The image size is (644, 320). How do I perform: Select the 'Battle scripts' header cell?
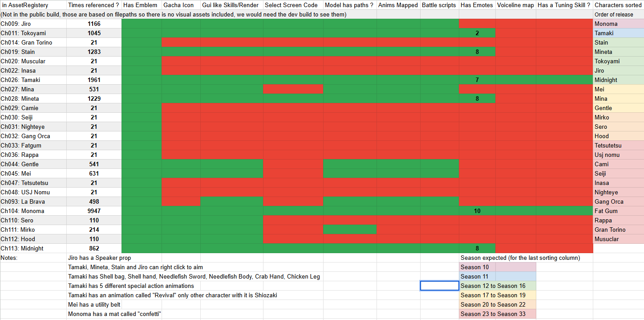click(x=439, y=5)
